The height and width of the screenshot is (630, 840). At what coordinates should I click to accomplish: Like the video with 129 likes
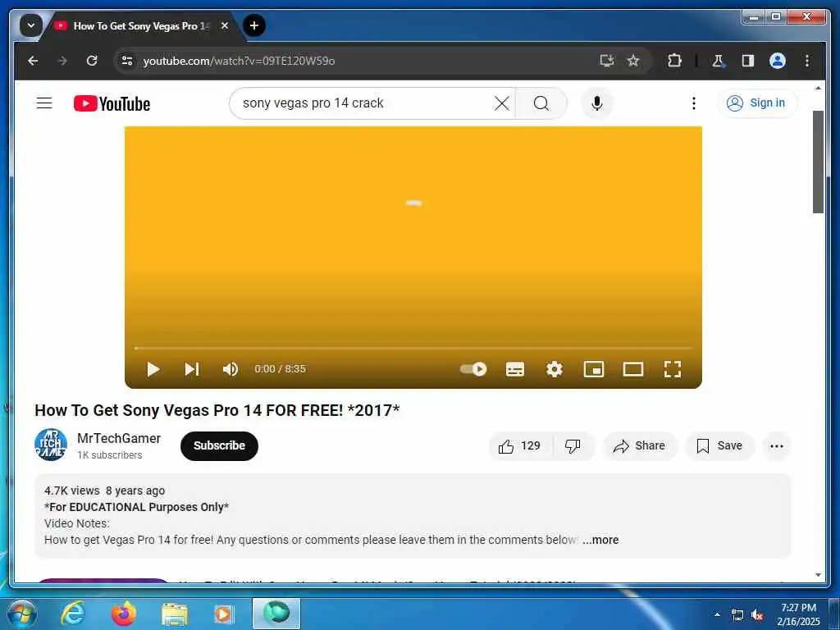coord(519,445)
